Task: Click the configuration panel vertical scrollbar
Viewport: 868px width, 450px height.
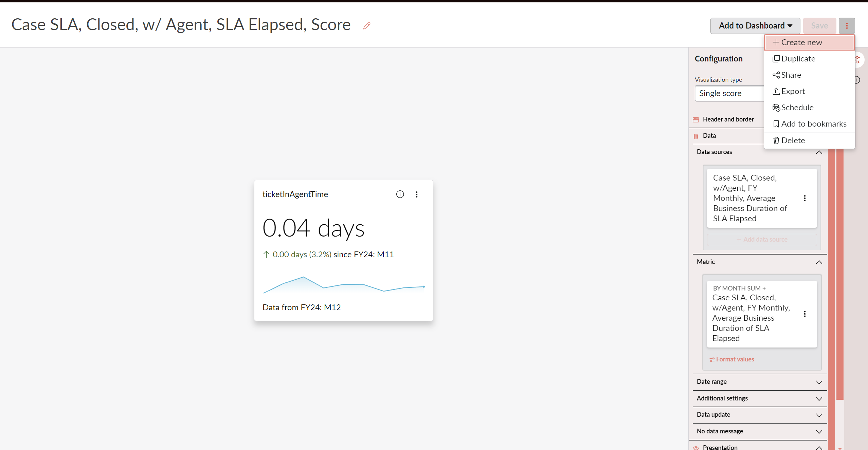Action: [840, 271]
